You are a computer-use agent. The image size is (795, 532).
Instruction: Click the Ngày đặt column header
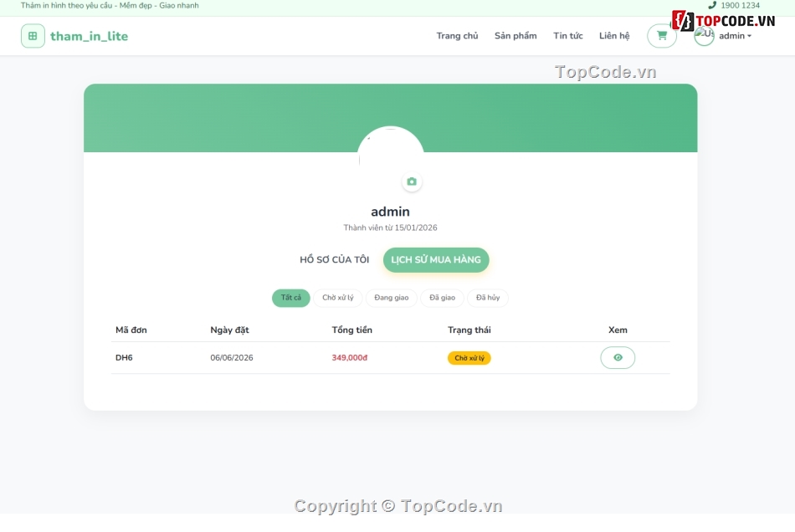click(229, 330)
